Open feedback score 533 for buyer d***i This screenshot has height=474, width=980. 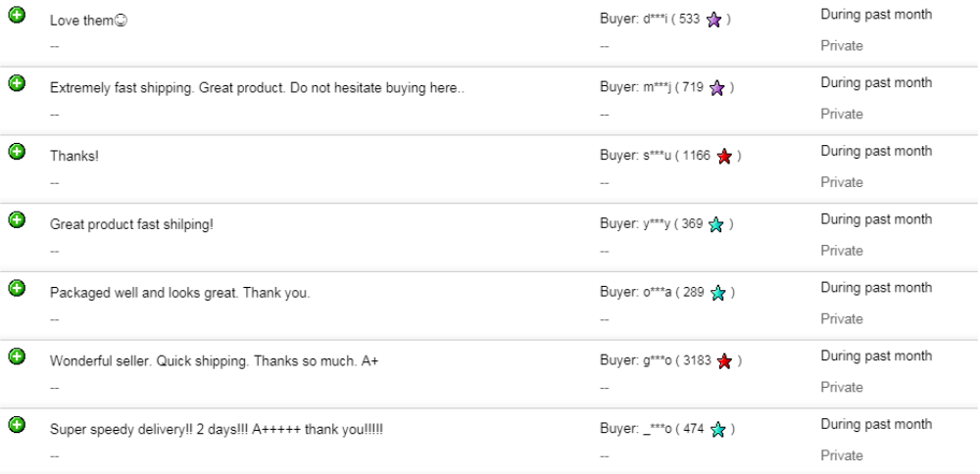click(x=689, y=21)
